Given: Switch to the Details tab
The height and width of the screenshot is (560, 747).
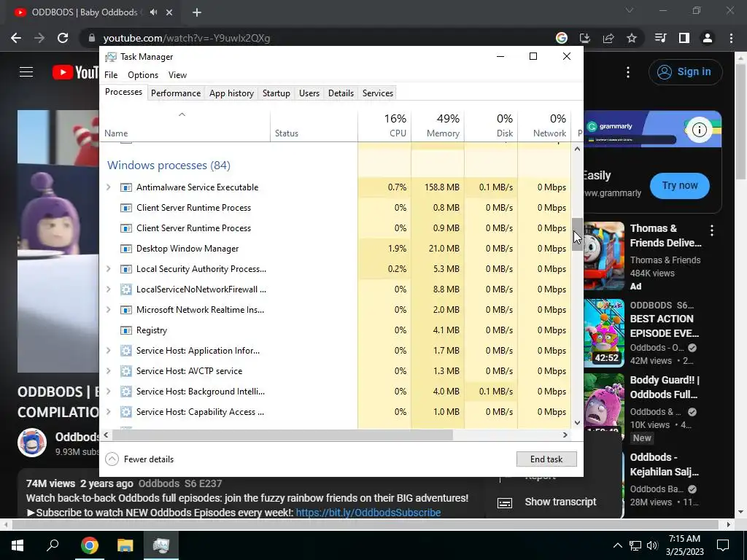Looking at the screenshot, I should pos(341,93).
